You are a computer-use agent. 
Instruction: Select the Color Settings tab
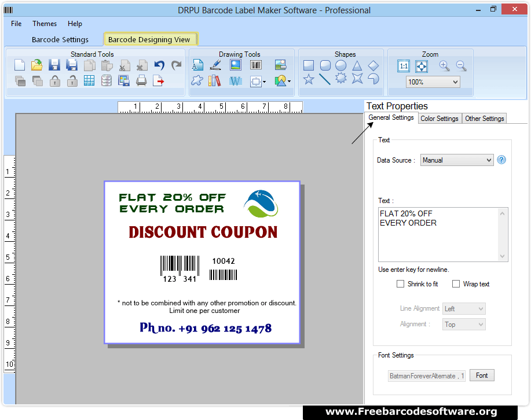point(440,119)
